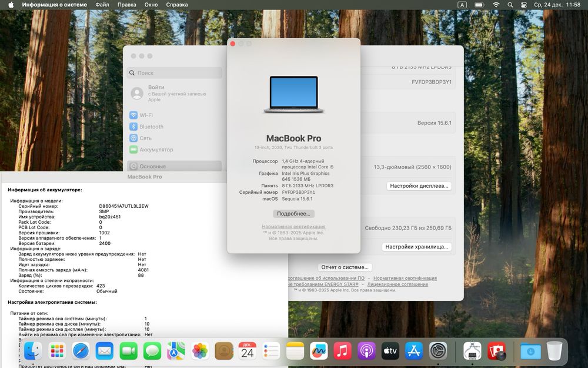Click cycle count value 423
Image resolution: width=588 pixels, height=368 pixels.
point(101,286)
